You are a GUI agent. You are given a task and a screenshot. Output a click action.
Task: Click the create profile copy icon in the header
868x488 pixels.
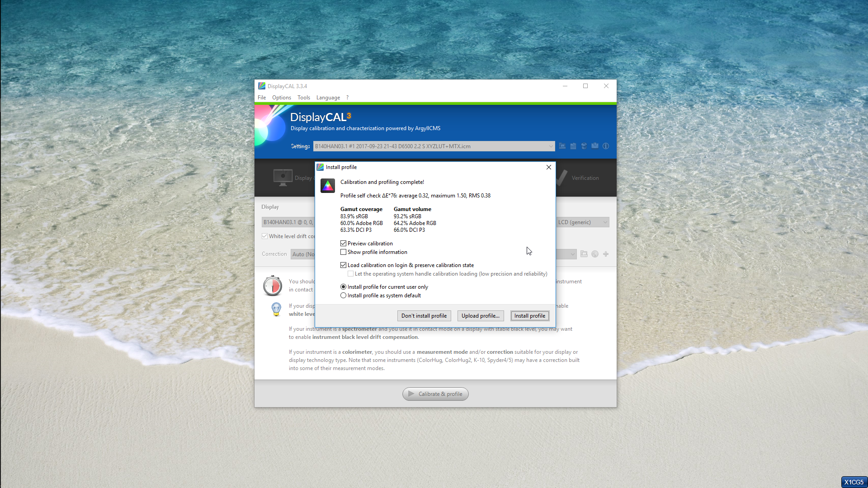(x=573, y=146)
